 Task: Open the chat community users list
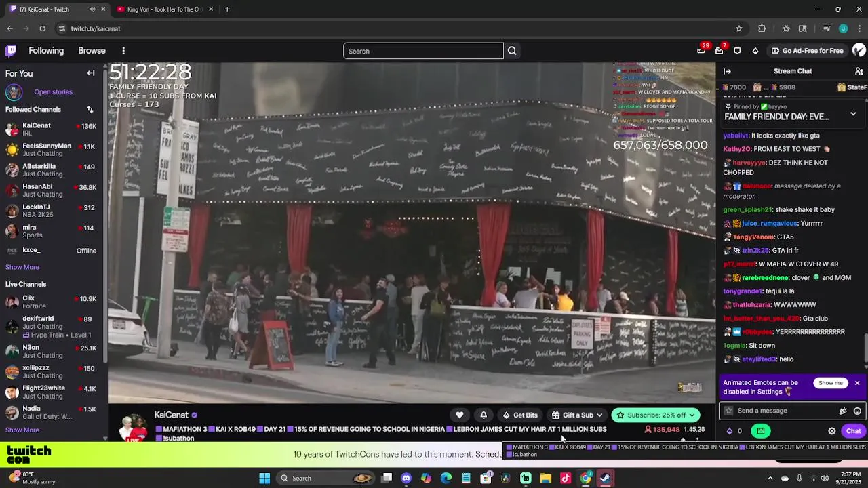[x=859, y=71]
